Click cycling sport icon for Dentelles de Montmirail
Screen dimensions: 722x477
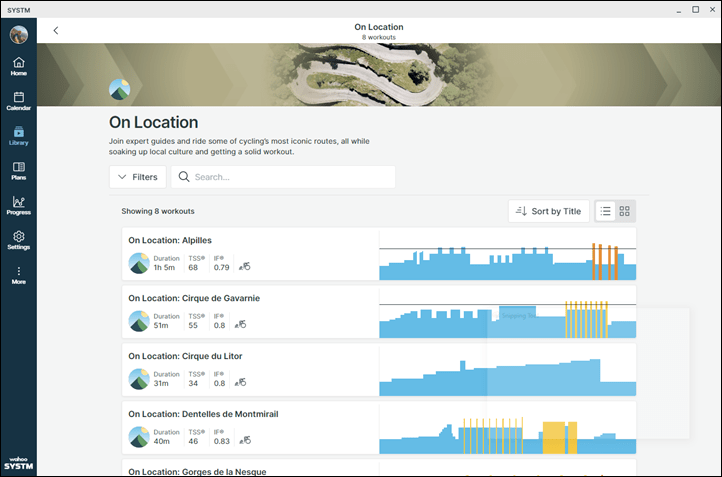point(245,441)
